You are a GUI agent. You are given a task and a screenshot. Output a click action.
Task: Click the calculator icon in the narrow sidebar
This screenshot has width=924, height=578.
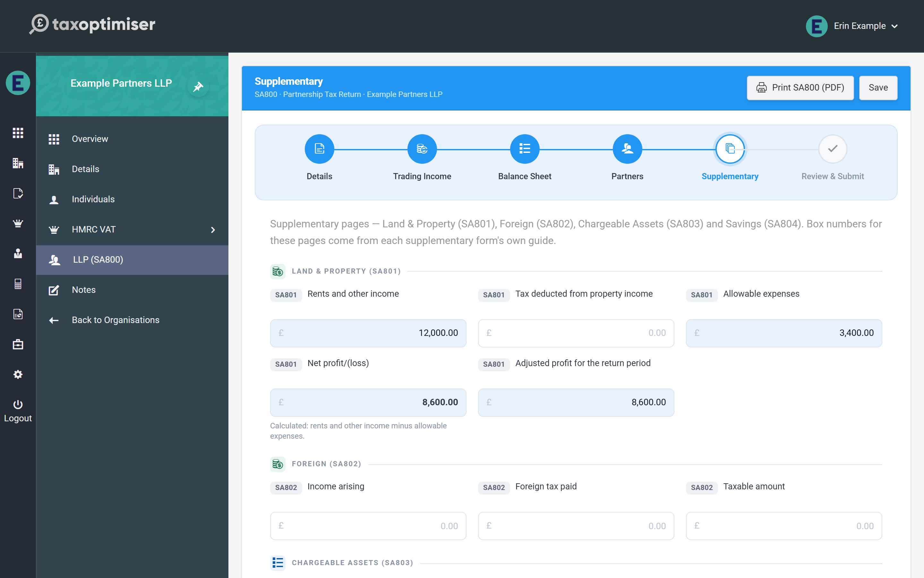(x=18, y=284)
